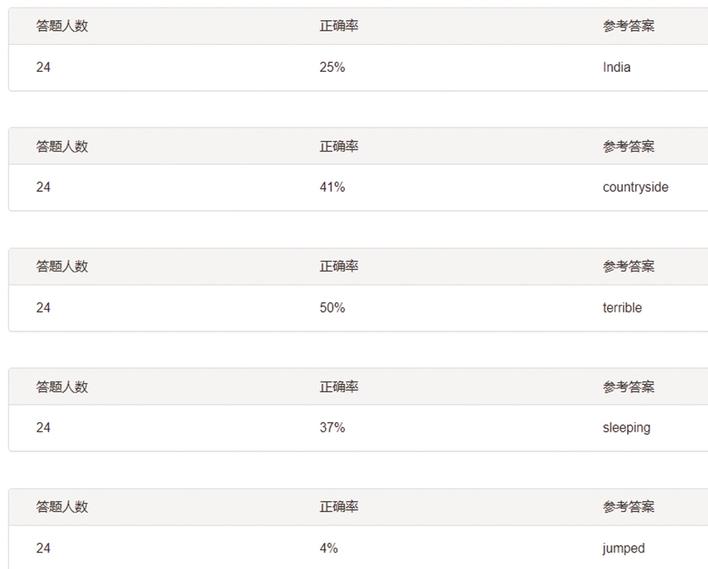Click 参考答案 header above "terrible"
The image size is (708, 569).
pyautogui.click(x=629, y=266)
